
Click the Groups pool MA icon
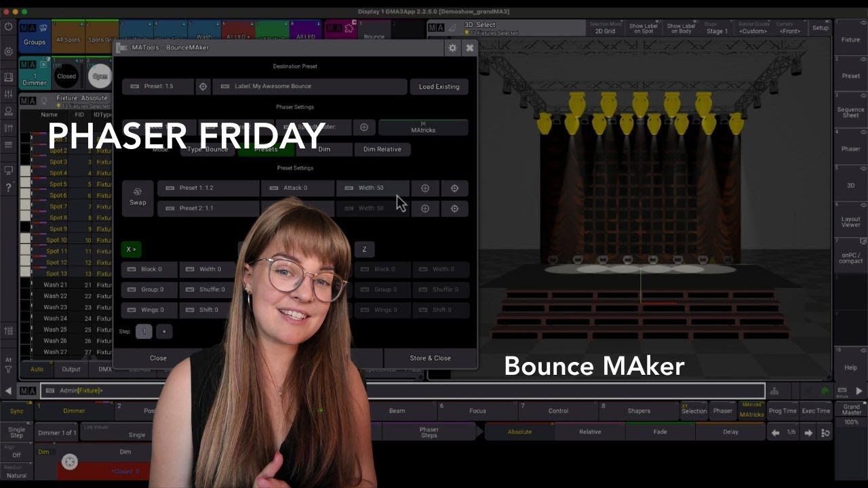tap(28, 28)
